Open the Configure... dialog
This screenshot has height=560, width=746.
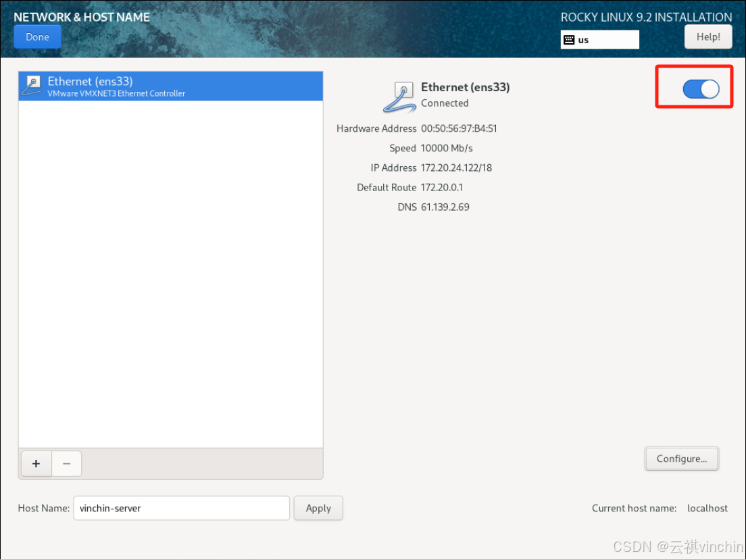pos(681,459)
